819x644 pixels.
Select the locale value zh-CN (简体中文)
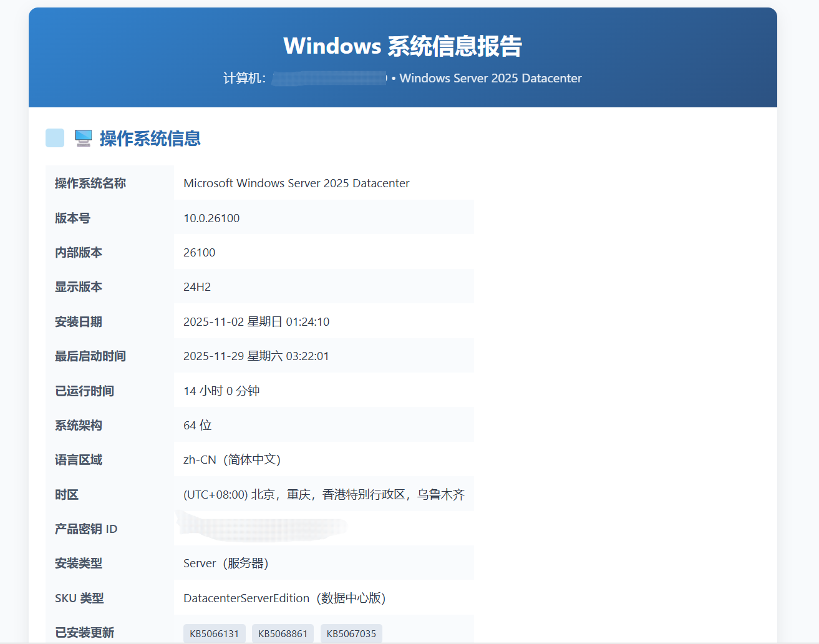tap(232, 459)
